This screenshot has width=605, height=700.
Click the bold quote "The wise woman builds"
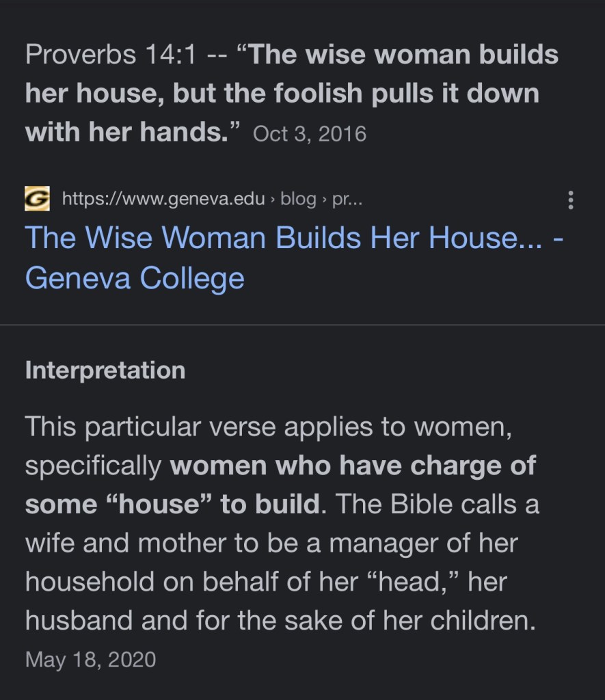click(404, 55)
